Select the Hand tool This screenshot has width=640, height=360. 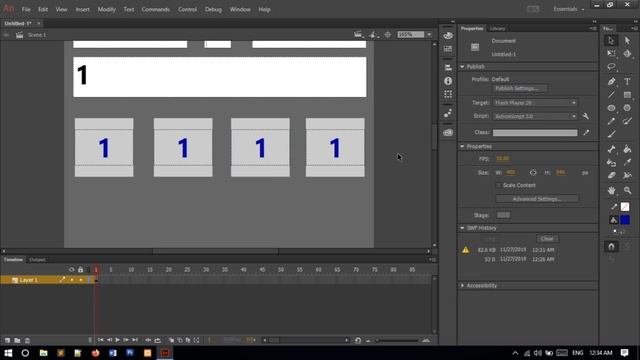pos(611,190)
